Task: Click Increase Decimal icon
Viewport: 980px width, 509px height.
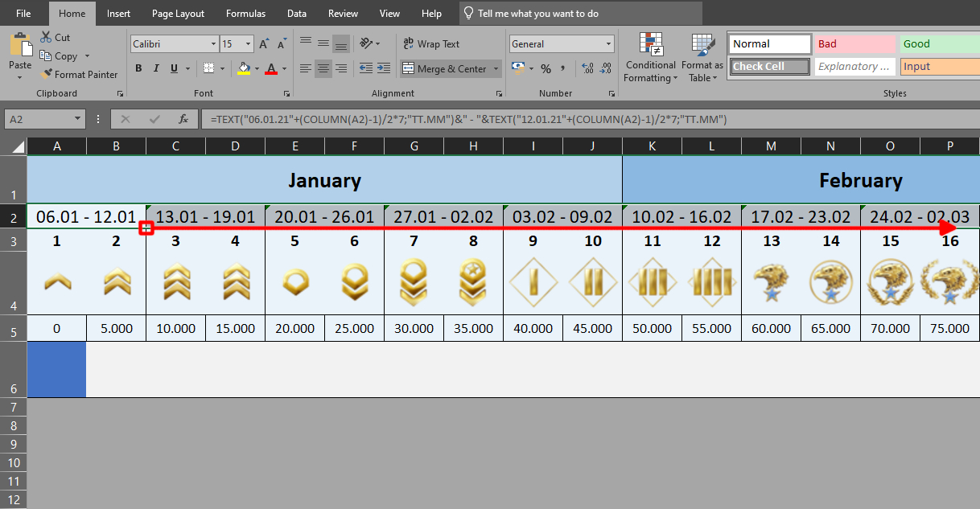Action: click(587, 68)
